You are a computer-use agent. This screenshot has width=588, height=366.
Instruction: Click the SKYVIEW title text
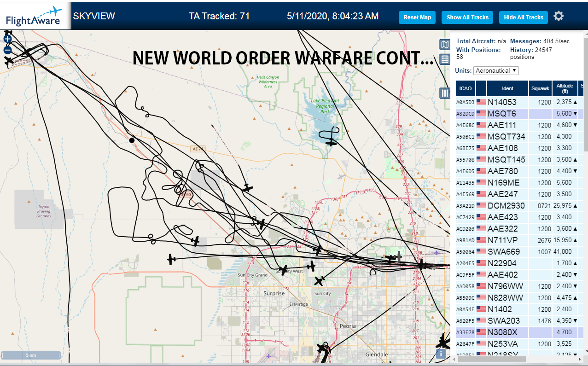click(x=94, y=16)
